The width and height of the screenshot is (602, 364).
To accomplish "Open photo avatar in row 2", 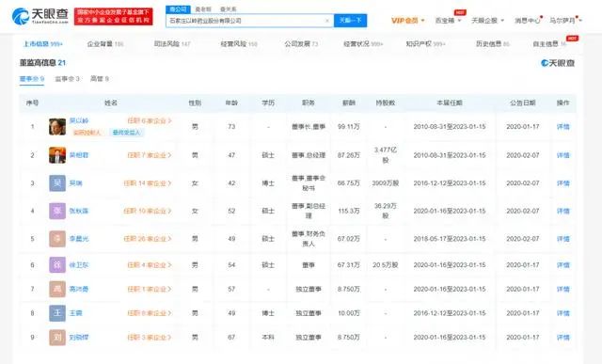I will [x=57, y=155].
